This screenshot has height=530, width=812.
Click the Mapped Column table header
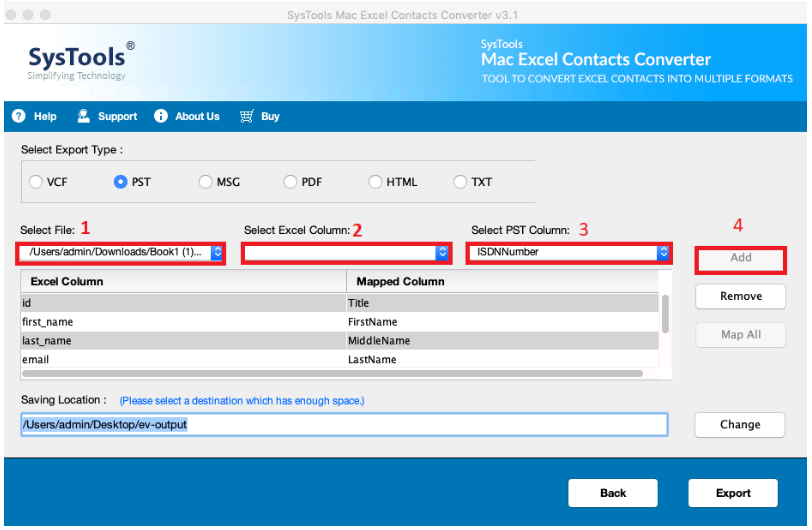click(x=503, y=281)
